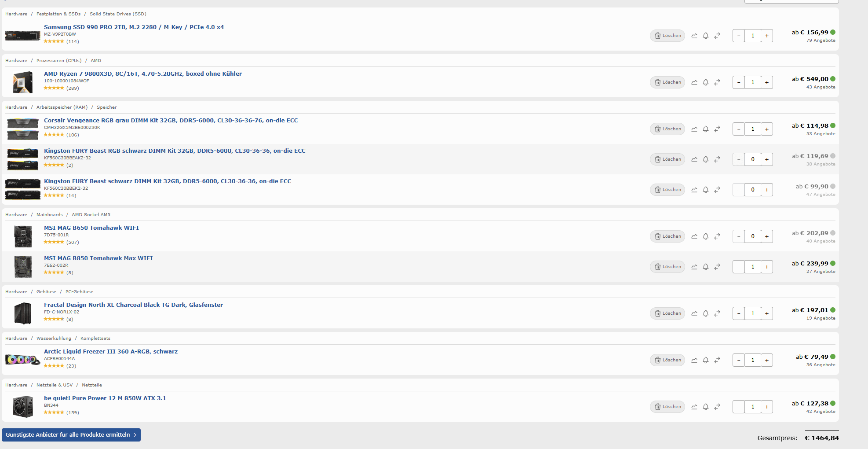Click the Samsung SSD 990 PRO product thumbnail
The image size is (868, 449).
(23, 36)
